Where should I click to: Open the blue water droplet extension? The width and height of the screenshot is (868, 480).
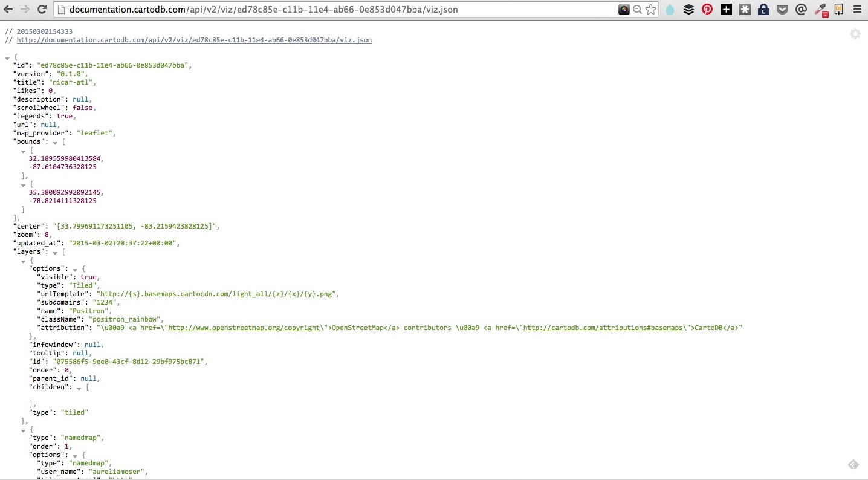click(670, 10)
